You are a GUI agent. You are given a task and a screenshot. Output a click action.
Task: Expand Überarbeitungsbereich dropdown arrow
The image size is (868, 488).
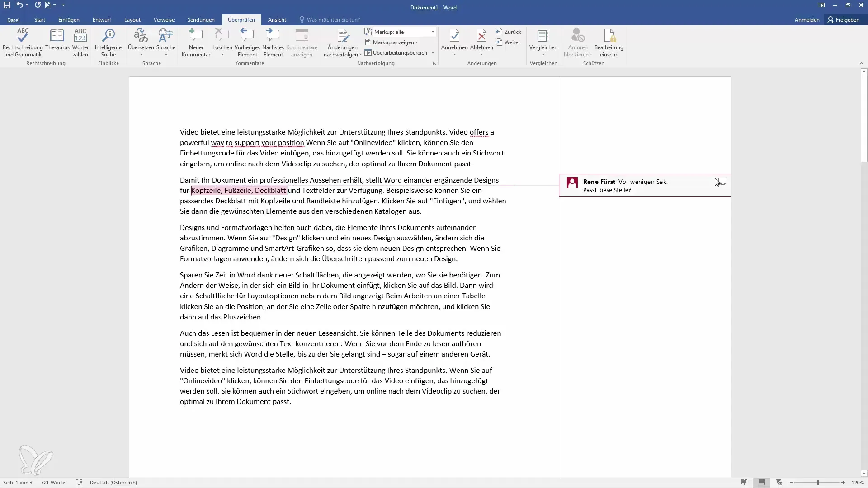coord(433,52)
